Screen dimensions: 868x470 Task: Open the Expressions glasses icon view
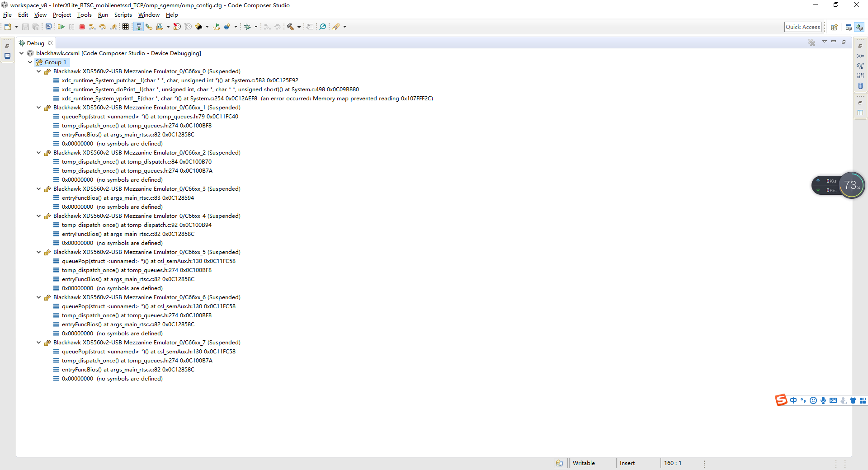coord(860,66)
